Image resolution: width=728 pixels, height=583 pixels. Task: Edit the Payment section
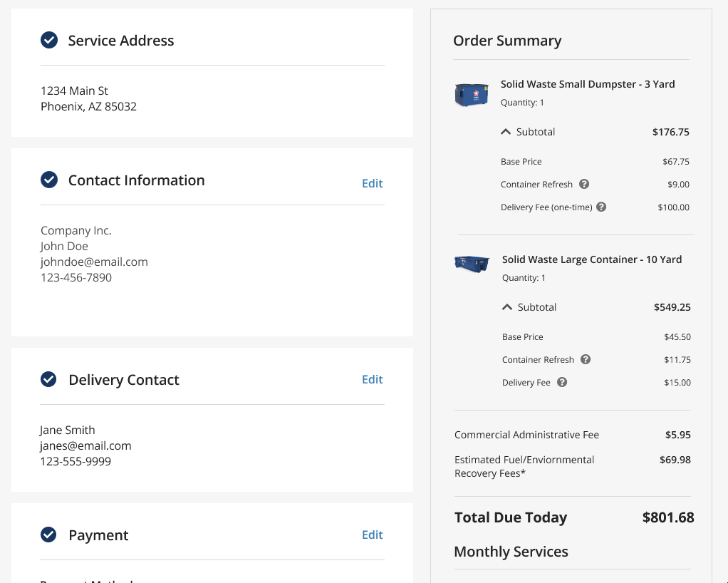click(372, 535)
